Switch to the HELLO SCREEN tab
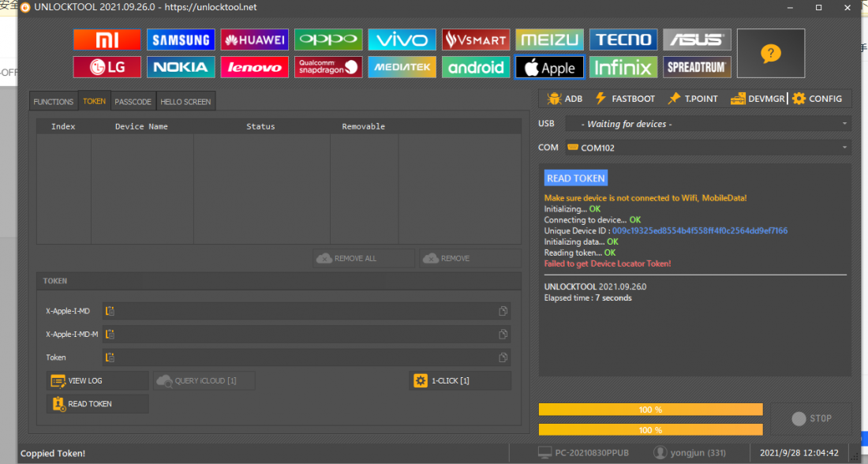 pos(185,101)
